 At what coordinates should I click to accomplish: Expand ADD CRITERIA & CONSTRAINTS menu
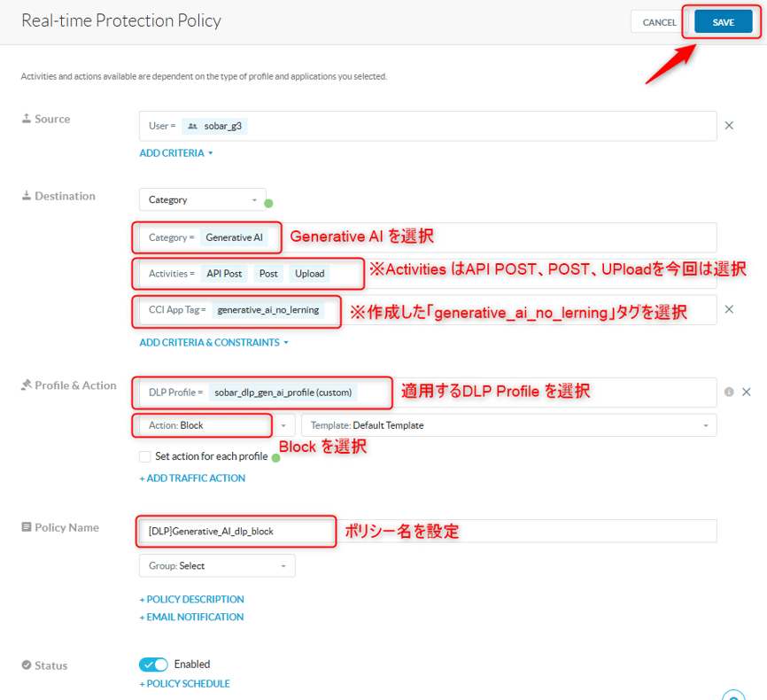tap(213, 343)
